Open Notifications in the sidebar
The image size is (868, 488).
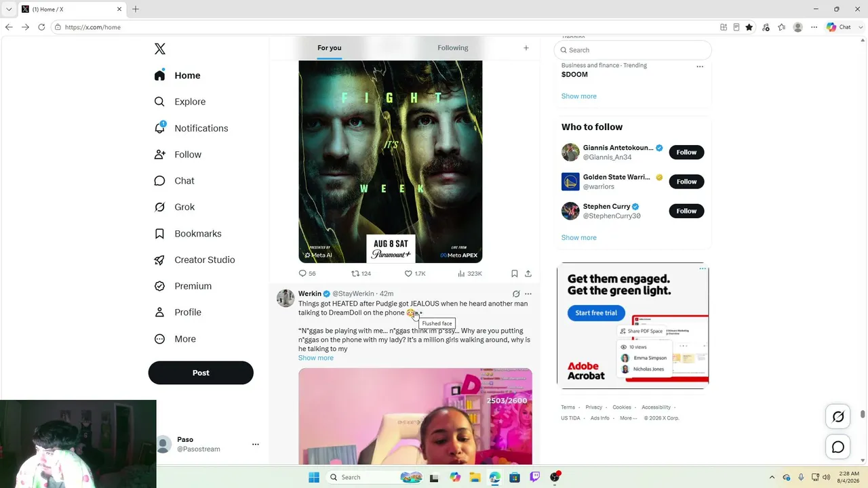coord(191,128)
